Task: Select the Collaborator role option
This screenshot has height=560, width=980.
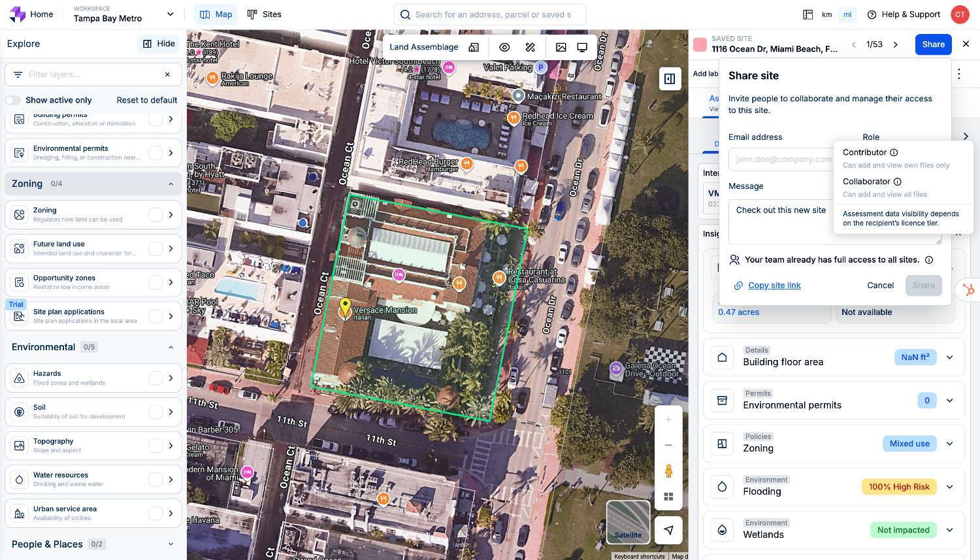Action: click(866, 182)
